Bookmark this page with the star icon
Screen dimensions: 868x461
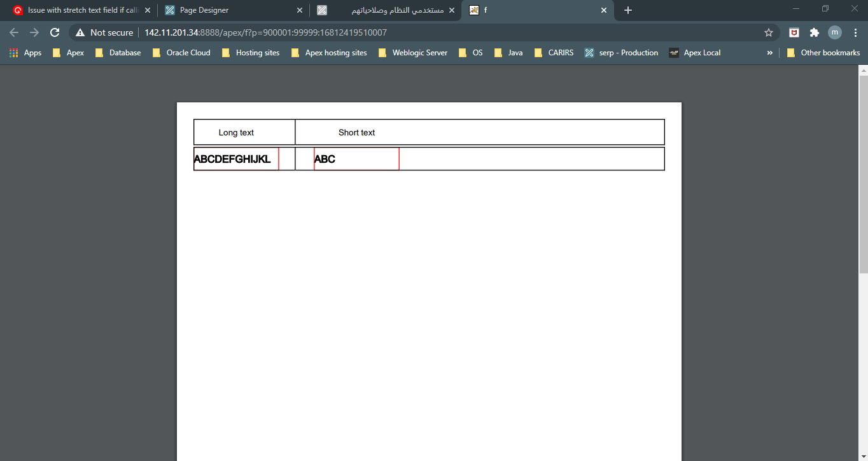[x=769, y=32]
